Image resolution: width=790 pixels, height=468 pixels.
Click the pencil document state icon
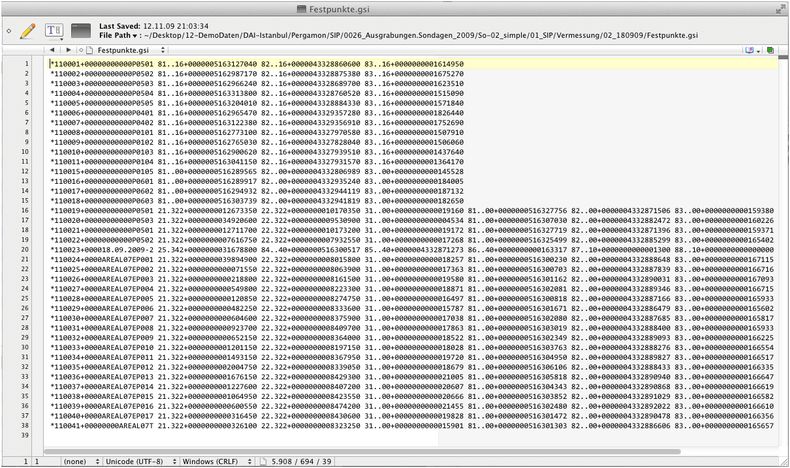[28, 31]
